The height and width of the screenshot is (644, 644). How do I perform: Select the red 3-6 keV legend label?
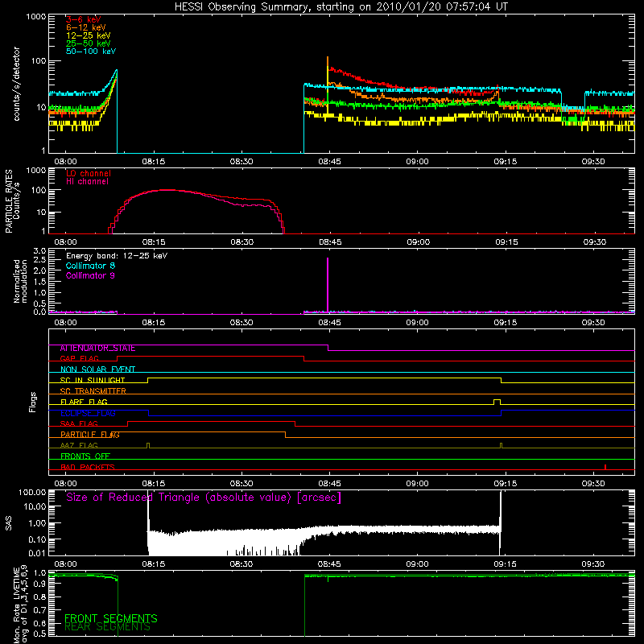(84, 19)
